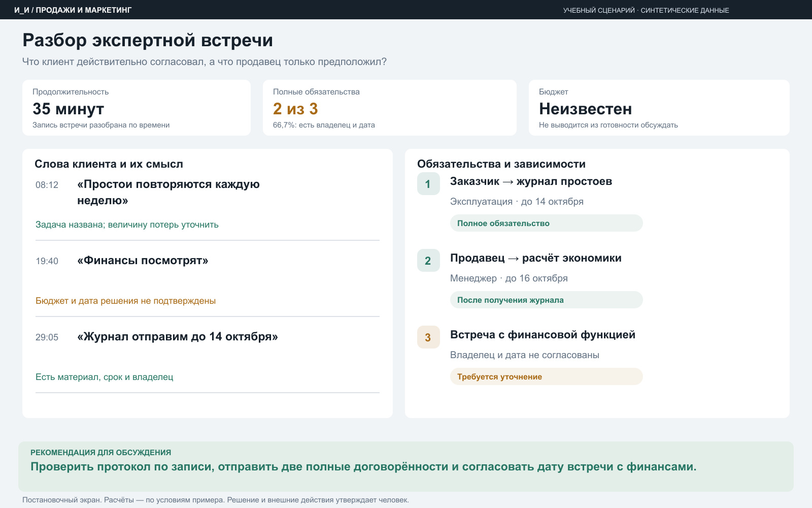Image resolution: width=812 pixels, height=508 pixels.
Task: Click the «Полные обязательства» card label
Action: click(x=316, y=92)
